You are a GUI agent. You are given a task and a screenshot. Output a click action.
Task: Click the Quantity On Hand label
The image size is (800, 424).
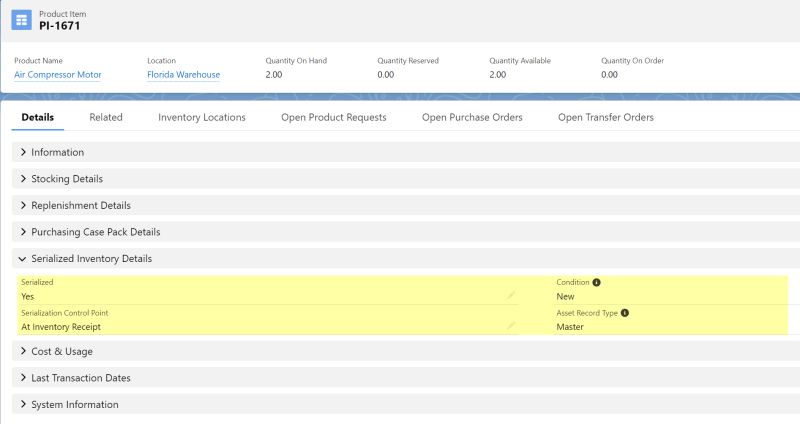coord(296,61)
